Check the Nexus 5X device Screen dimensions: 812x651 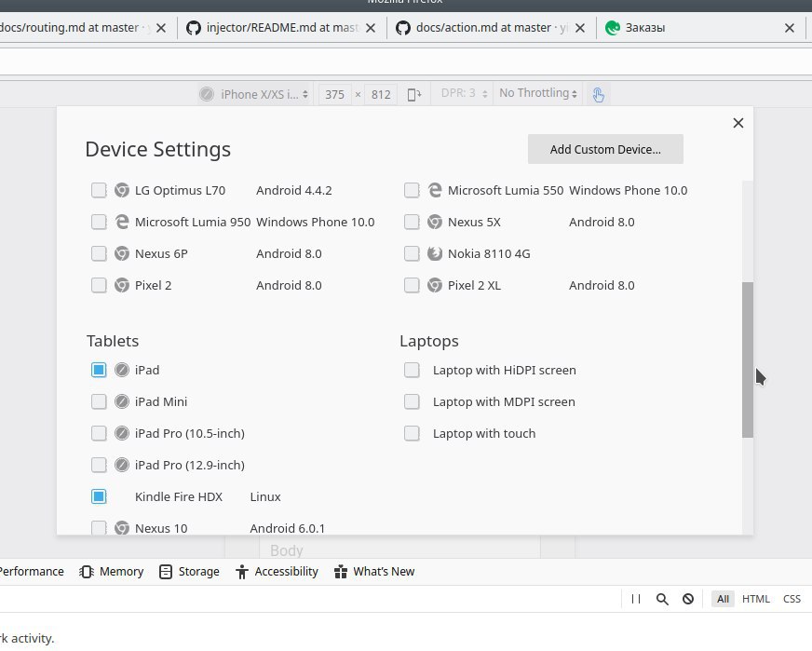[x=412, y=222]
